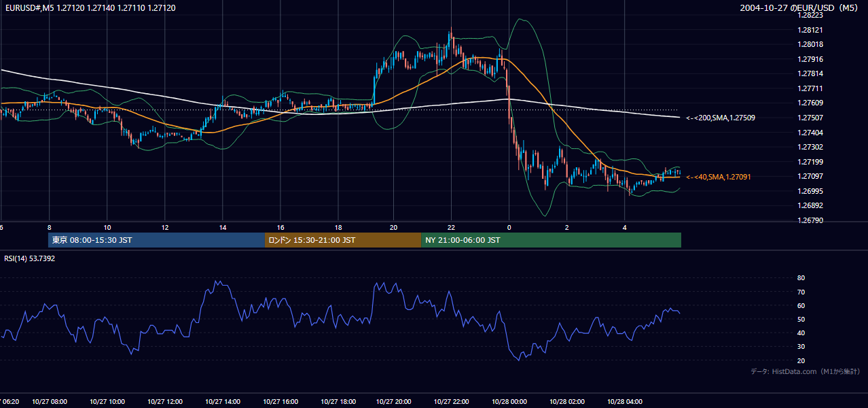Select the London 15:30-21:00 JST session bar
Viewport: 868px width, 408px height.
[x=343, y=240]
